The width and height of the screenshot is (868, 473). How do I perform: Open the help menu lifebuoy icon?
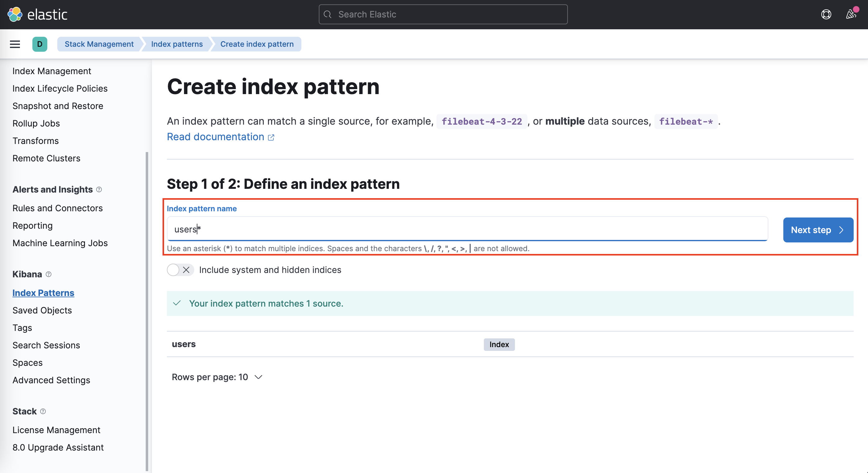826,15
